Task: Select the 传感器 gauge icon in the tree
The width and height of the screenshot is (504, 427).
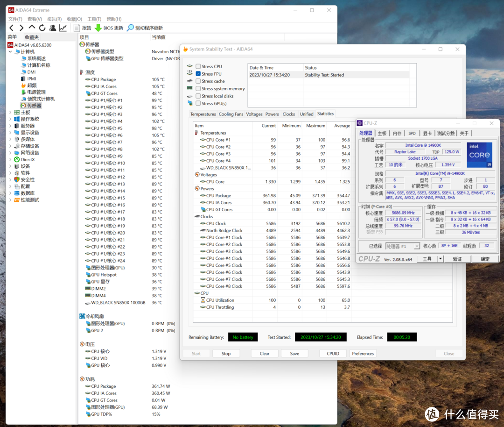Action: (x=23, y=106)
